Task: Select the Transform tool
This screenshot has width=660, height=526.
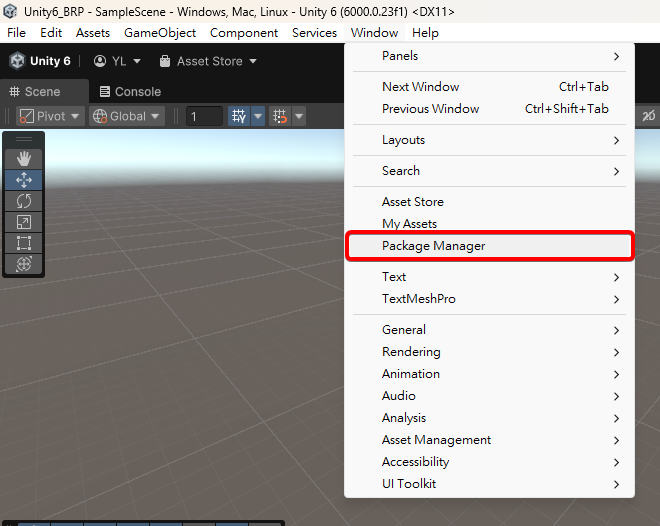Action: click(24, 264)
